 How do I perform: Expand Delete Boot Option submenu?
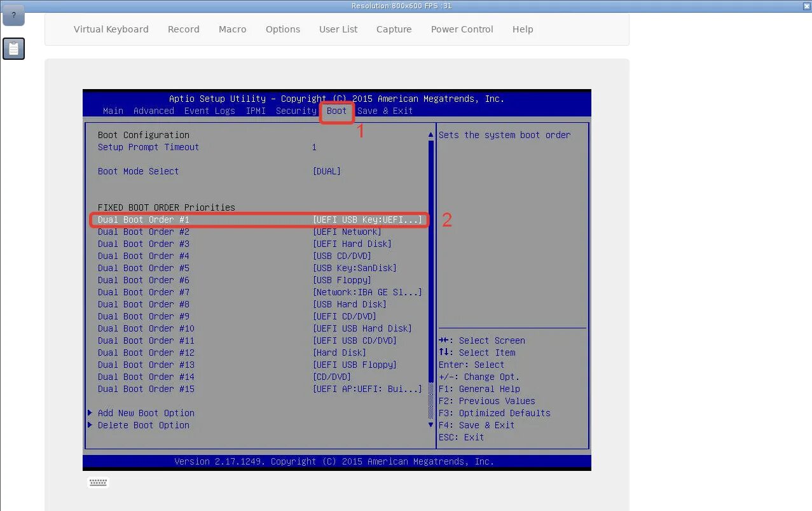(139, 425)
